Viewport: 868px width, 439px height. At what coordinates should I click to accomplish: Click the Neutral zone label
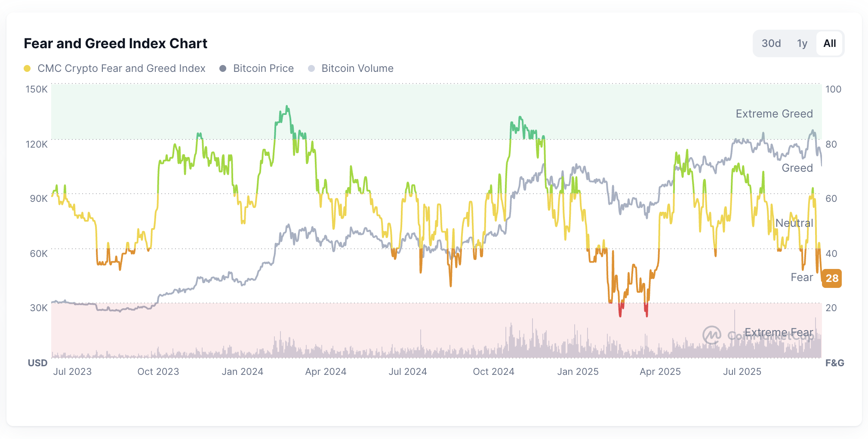tap(794, 223)
